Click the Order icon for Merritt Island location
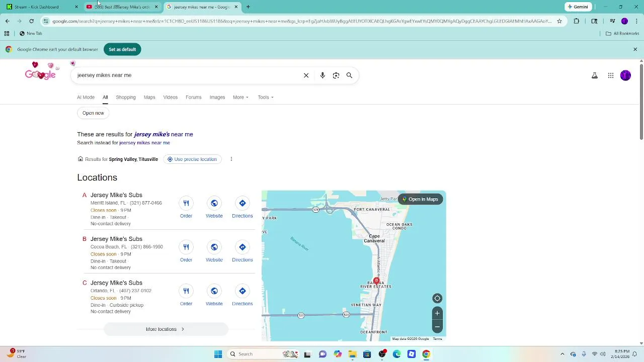Viewport: 644px width, 362px height. click(186, 203)
